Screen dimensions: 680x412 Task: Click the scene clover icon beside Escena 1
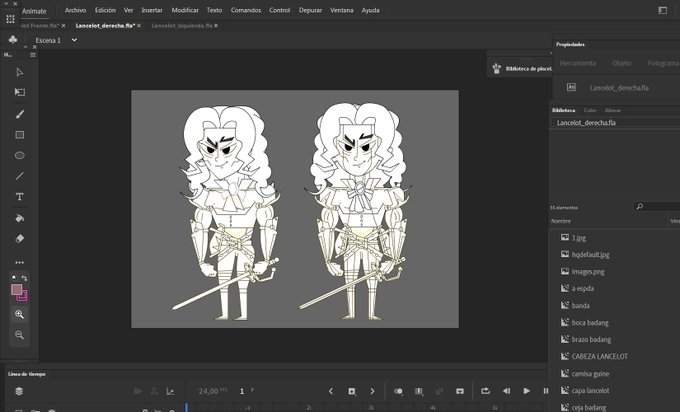(13, 40)
